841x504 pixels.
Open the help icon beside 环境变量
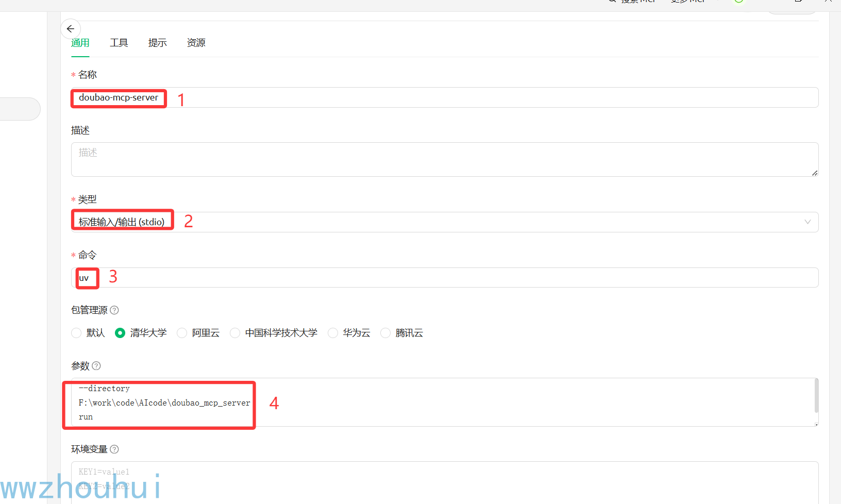(114, 449)
